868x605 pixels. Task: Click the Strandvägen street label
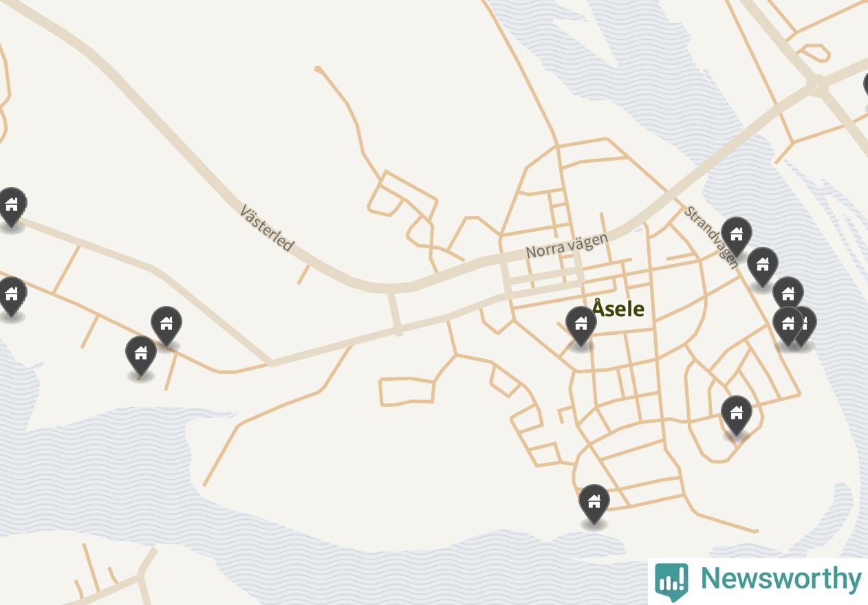[712, 237]
